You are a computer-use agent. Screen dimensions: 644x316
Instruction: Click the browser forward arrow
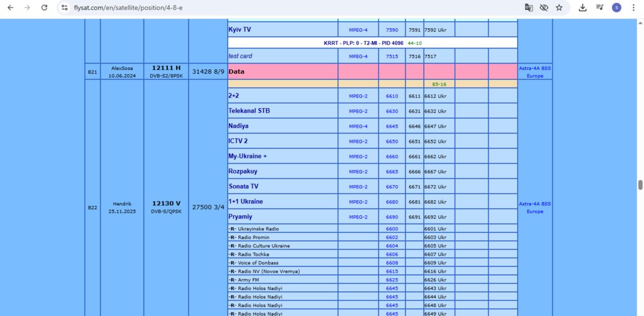click(x=27, y=8)
